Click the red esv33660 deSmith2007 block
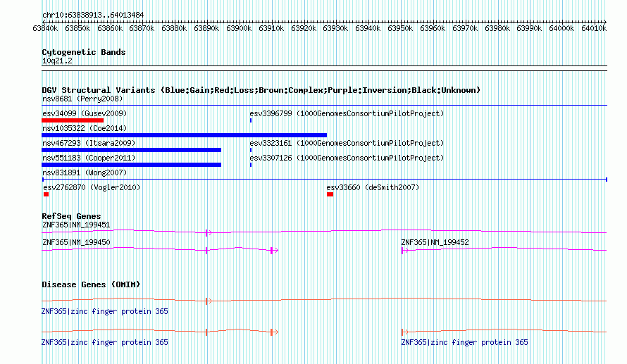The image size is (627, 364). 330,194
